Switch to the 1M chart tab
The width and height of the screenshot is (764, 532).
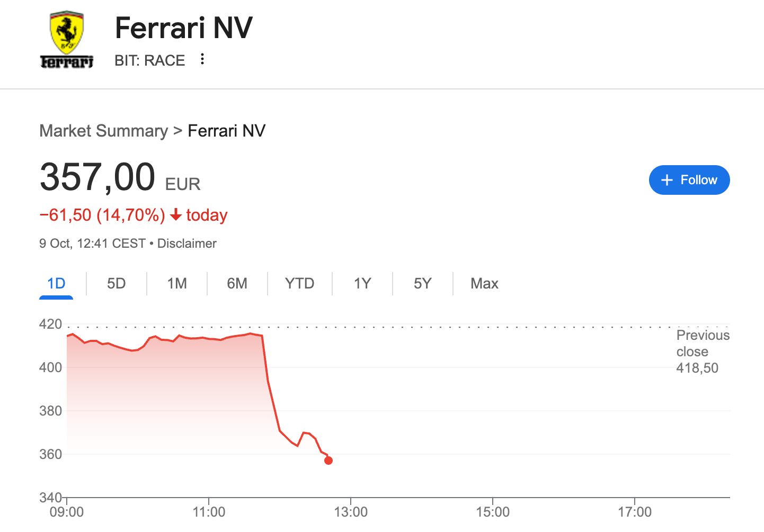(x=177, y=284)
